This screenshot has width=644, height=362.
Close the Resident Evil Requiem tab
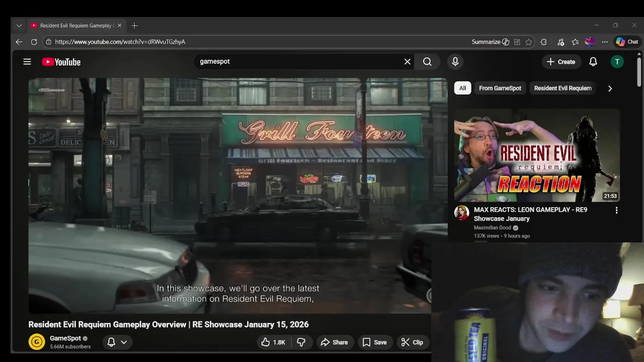pos(120,26)
